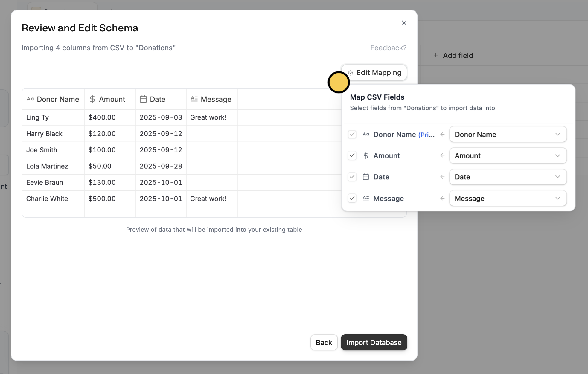Select the Charlie White preview cell

[x=47, y=199]
